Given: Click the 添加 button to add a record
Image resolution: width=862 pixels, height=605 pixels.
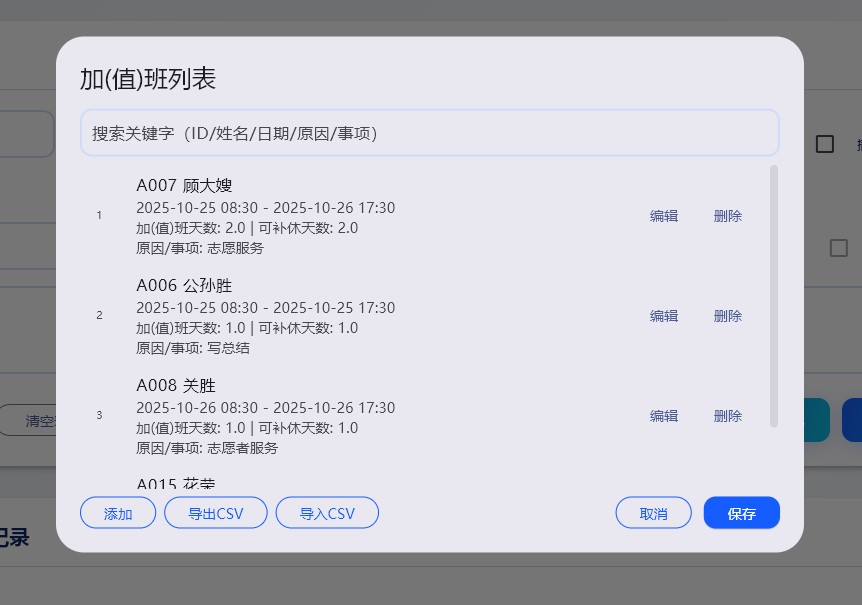Looking at the screenshot, I should click(x=117, y=512).
